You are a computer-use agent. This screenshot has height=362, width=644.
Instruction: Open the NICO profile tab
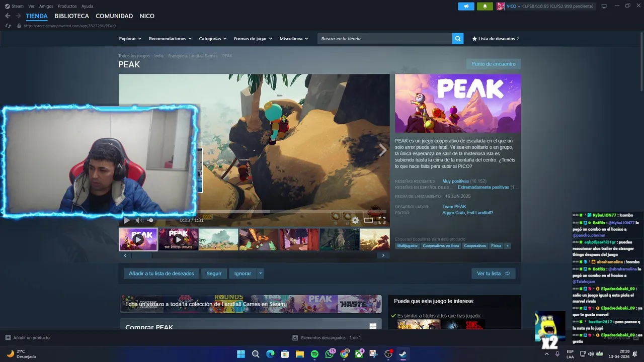[147, 16]
